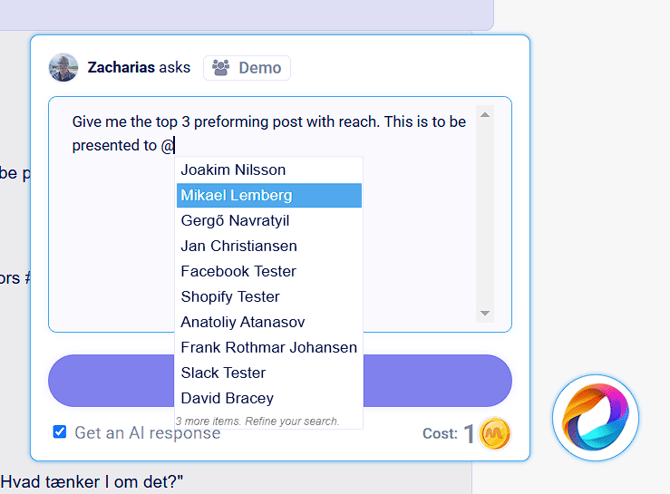670x494 pixels.
Task: Select David Bracey in the mention list
Action: tap(227, 398)
